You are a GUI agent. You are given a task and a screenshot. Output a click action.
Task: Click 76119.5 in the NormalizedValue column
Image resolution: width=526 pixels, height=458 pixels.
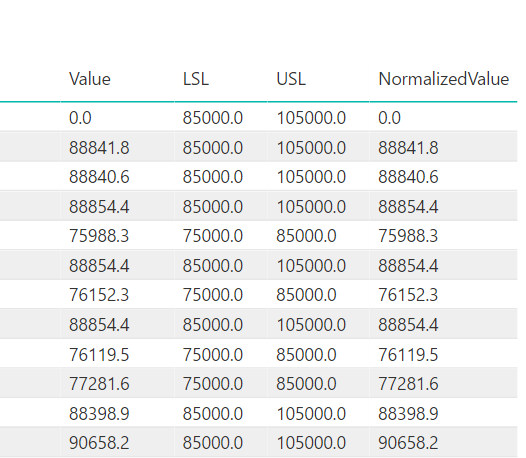point(408,355)
